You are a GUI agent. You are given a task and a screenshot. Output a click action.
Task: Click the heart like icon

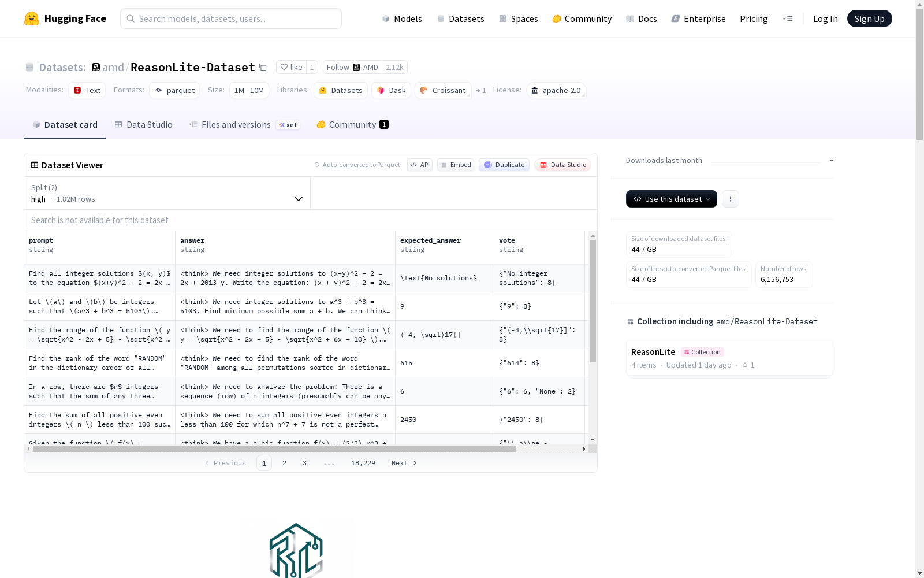(x=284, y=67)
